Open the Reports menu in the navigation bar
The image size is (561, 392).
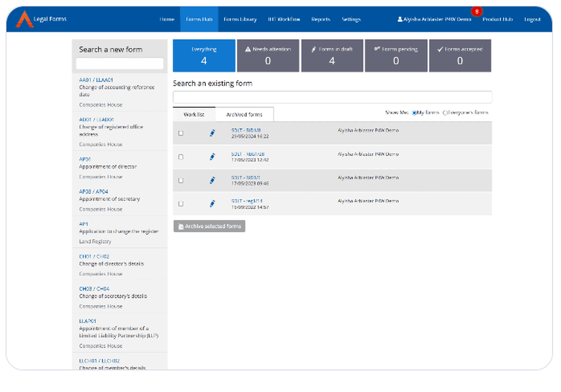click(320, 19)
